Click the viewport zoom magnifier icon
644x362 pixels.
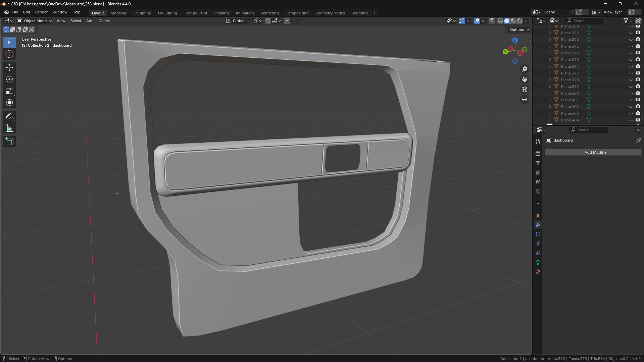pos(525,69)
